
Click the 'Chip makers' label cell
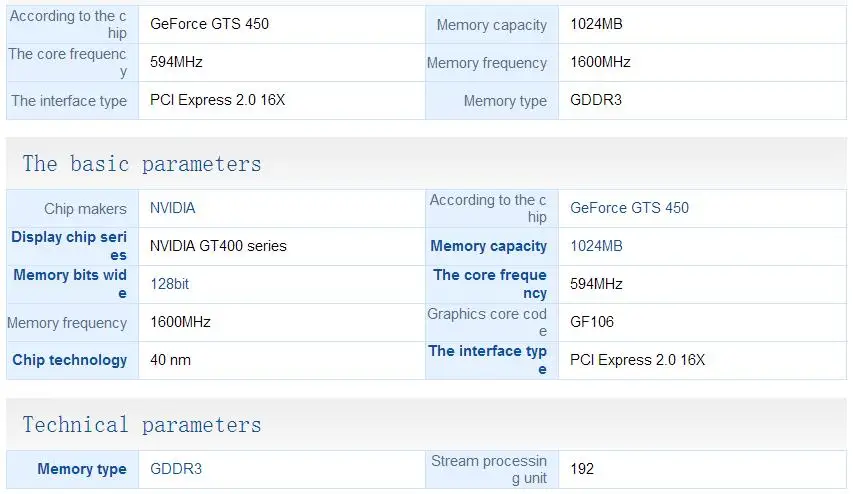(x=72, y=208)
